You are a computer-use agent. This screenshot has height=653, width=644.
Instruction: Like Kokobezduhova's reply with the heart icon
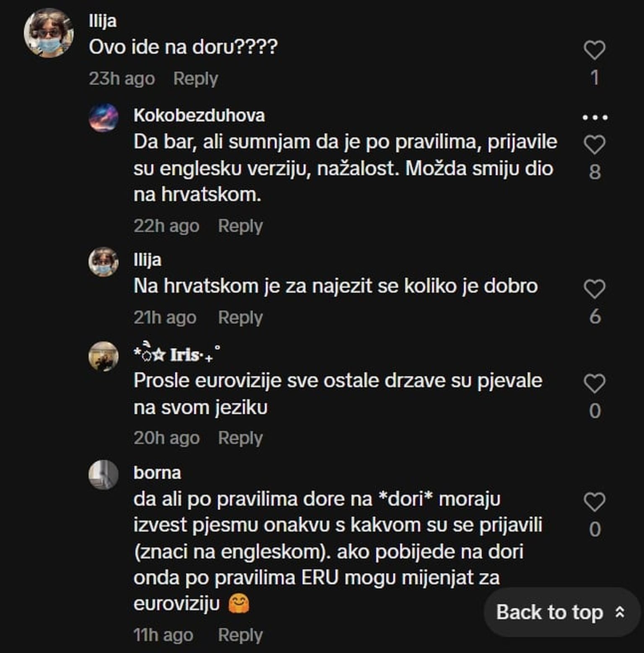pos(594,145)
